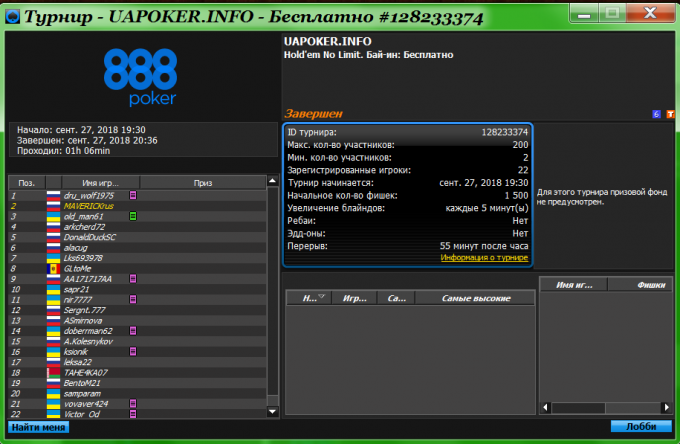Screen dimensions: 680x444
Task: Sort by 'Имя иг...' header in the chips table
Action: [574, 284]
